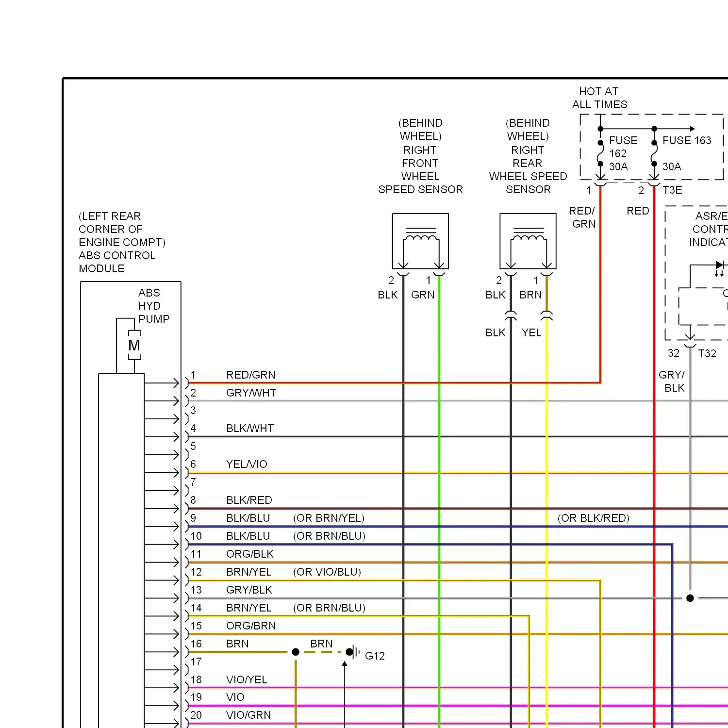Image resolution: width=728 pixels, height=728 pixels.
Task: Select pin 15 'ORG/BRN' wire label
Action: [251, 626]
